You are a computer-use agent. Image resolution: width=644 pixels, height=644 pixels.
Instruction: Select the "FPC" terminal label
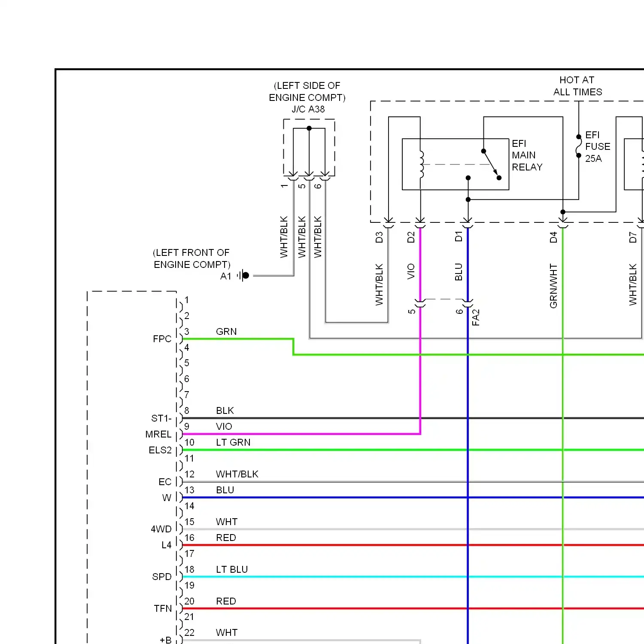(162, 339)
